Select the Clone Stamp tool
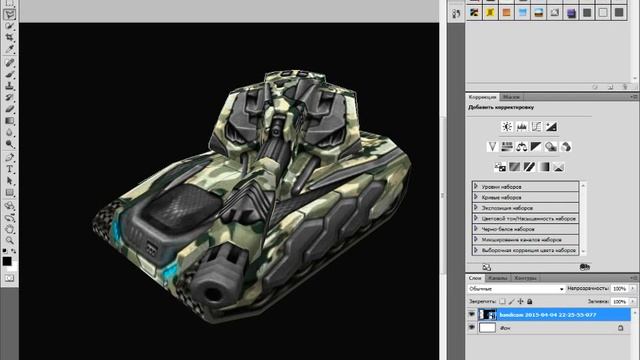The image size is (640, 360). [x=9, y=86]
